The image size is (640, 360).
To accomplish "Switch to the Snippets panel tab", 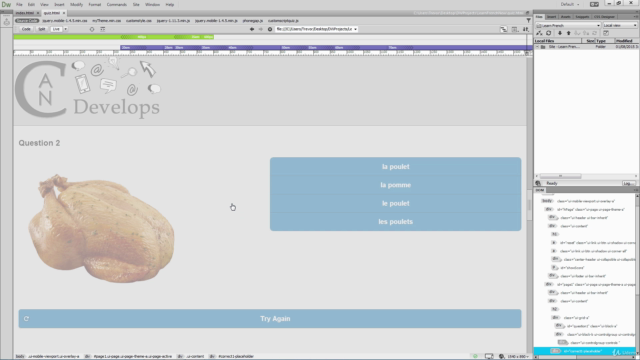I will click(582, 17).
